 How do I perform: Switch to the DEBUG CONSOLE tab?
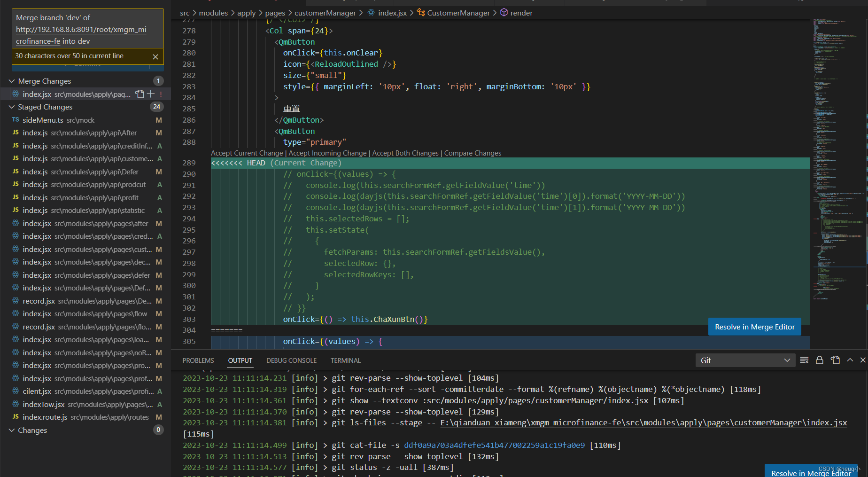point(291,360)
